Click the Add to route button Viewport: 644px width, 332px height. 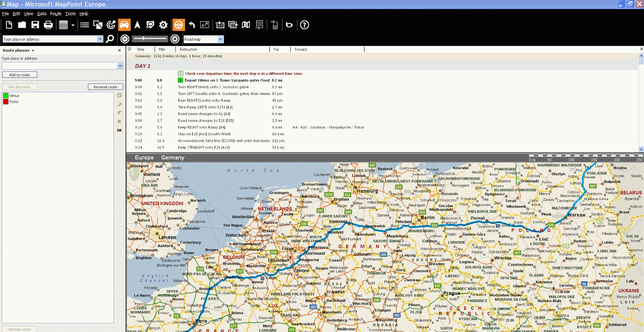[x=20, y=75]
